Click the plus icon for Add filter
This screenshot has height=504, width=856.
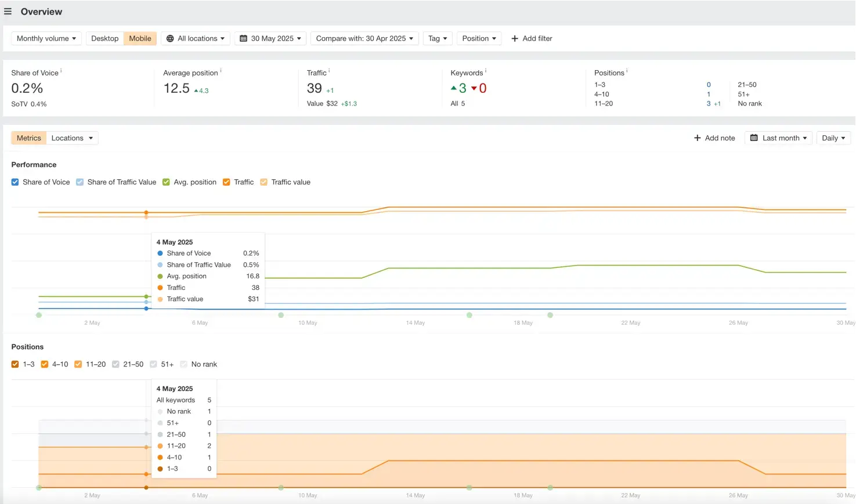tap(515, 39)
